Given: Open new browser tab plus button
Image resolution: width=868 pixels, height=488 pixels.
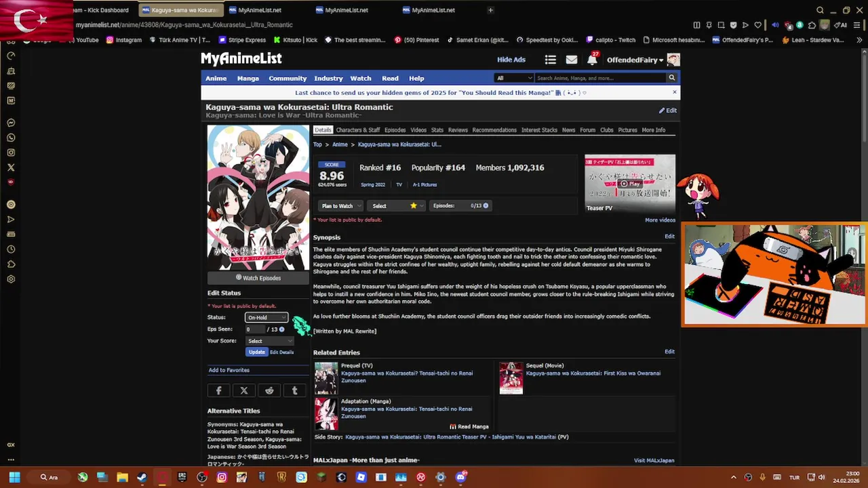Looking at the screenshot, I should point(490,10).
